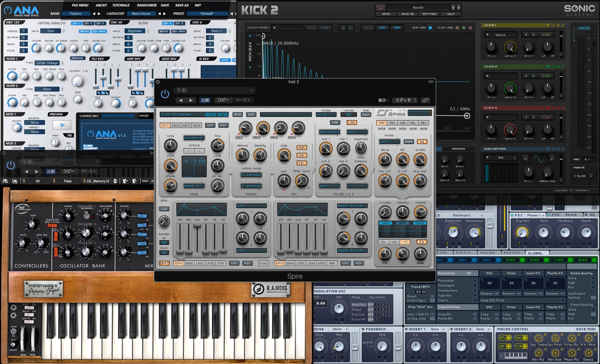Click the next preset arrow in the Inst 2 header

click(191, 100)
